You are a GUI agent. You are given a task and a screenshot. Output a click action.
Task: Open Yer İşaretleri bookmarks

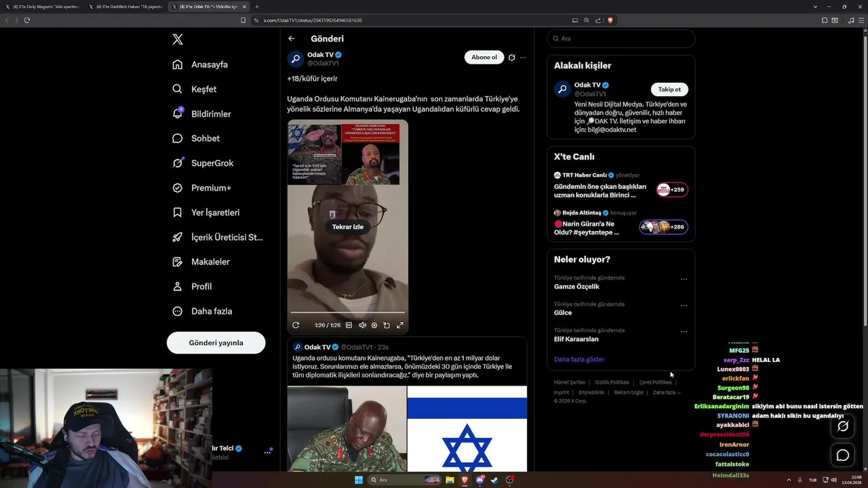pos(206,212)
